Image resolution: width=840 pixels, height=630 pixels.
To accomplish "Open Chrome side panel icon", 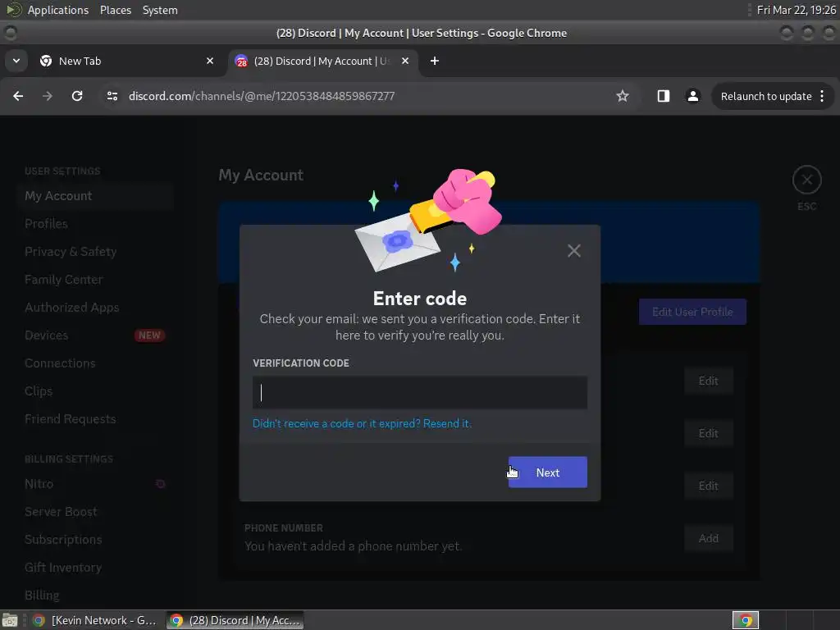I will click(x=663, y=96).
